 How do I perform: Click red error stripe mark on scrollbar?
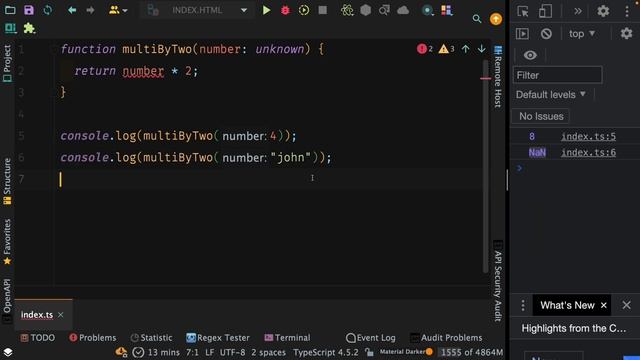485,78
